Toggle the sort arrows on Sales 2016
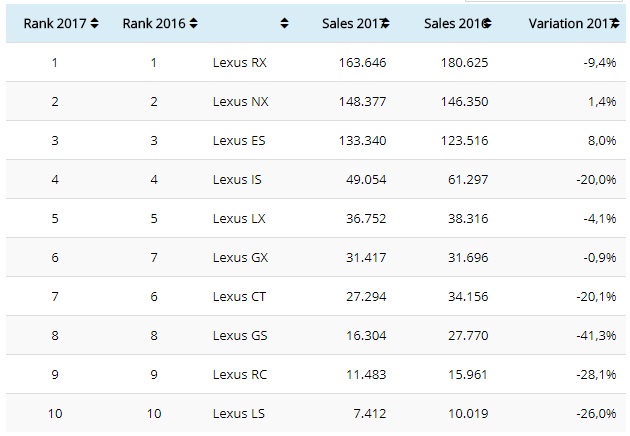This screenshot has width=630, height=436. (x=484, y=23)
